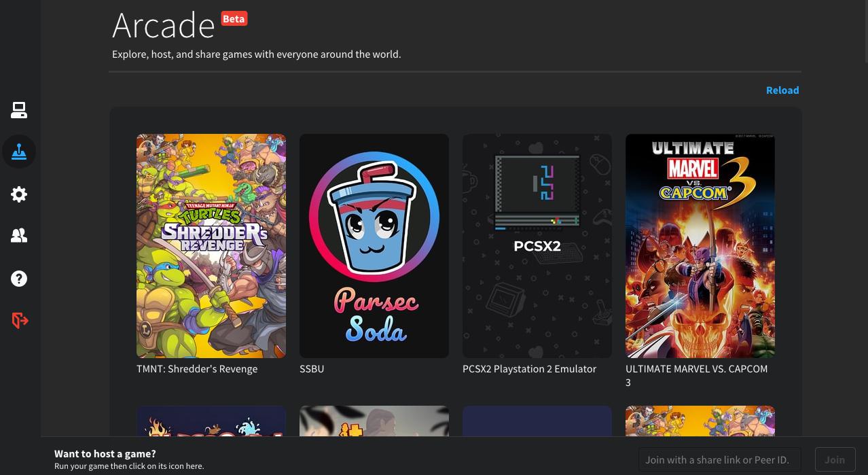Click the red Log out icon

[20, 320]
